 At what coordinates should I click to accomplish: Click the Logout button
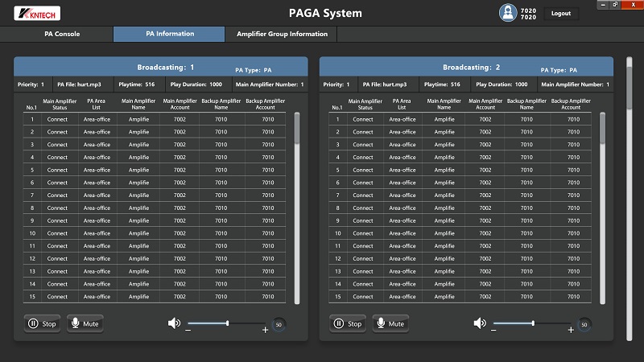[x=561, y=14]
